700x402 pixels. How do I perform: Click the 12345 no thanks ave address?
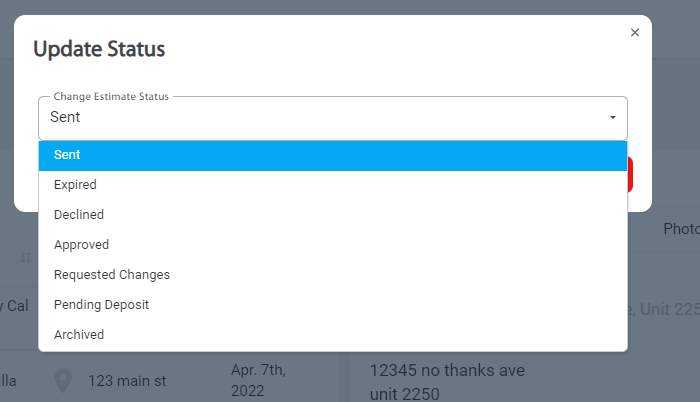pyautogui.click(x=447, y=371)
